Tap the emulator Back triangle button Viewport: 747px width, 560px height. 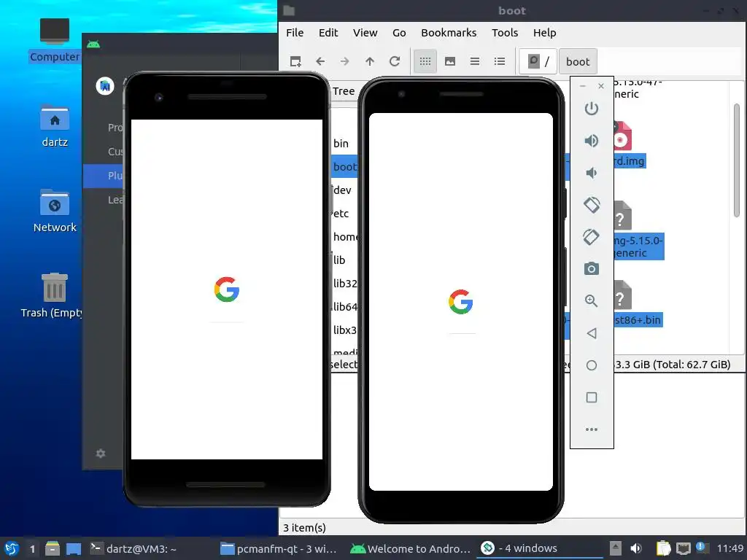point(591,332)
